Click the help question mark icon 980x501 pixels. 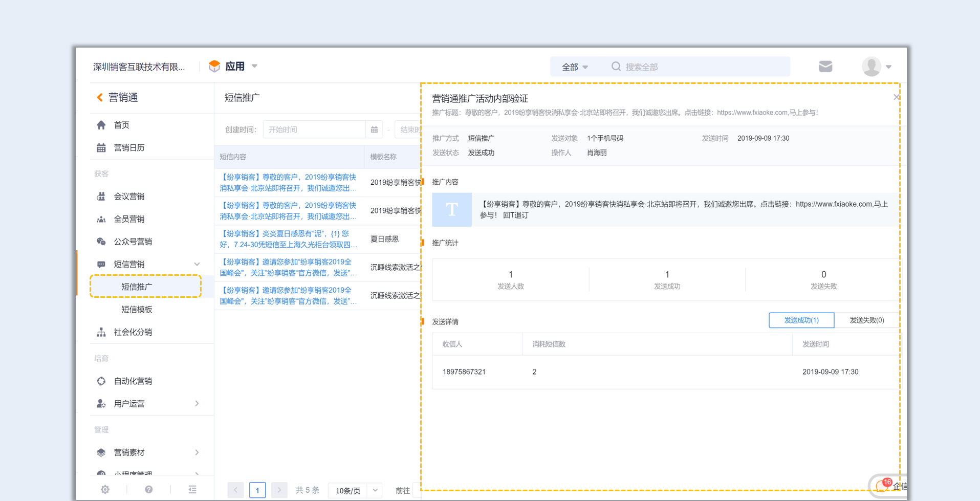(148, 490)
